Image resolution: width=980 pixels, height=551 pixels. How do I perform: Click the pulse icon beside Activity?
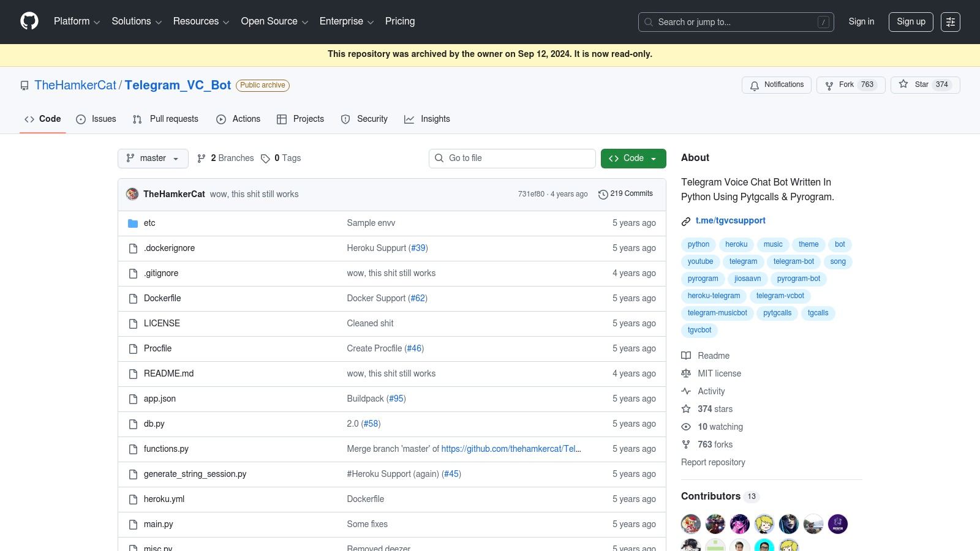[686, 391]
